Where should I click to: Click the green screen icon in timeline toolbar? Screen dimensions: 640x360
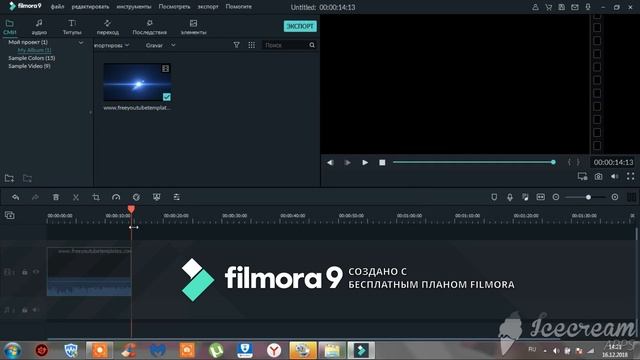156,197
